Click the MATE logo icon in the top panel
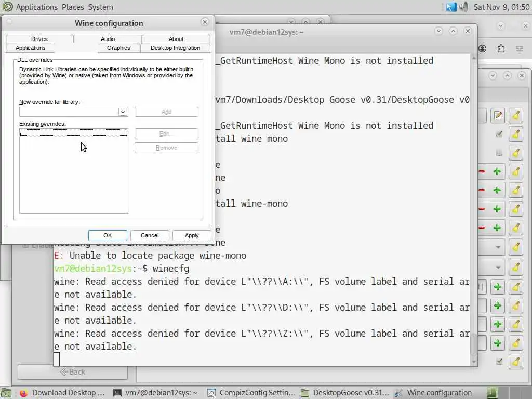 (x=7, y=7)
